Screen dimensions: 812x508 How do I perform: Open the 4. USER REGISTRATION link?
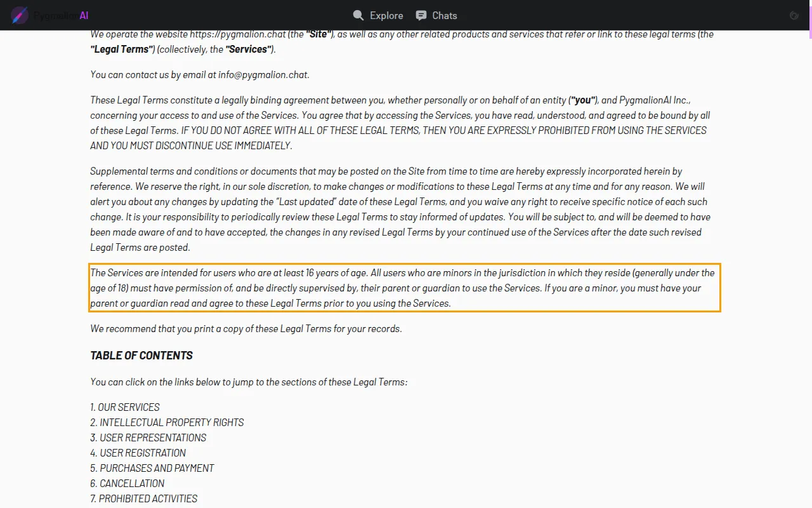138,453
